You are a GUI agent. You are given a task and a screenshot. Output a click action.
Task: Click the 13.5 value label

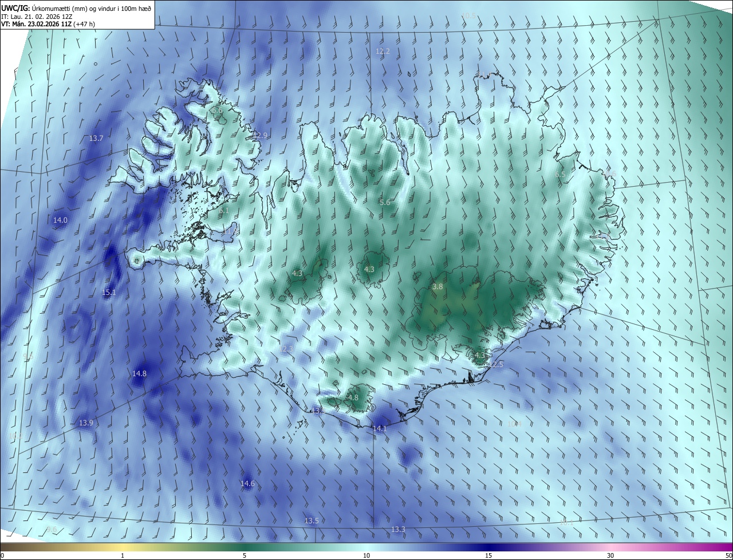(x=312, y=520)
